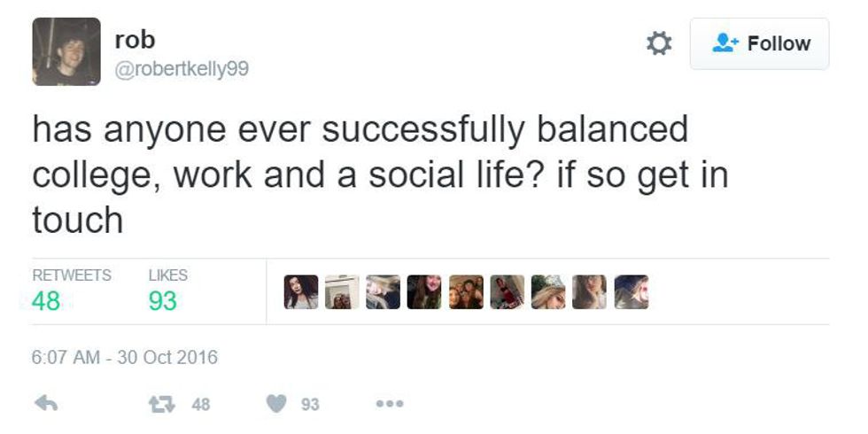
Task: Open rob's profile picture
Action: pos(66,51)
